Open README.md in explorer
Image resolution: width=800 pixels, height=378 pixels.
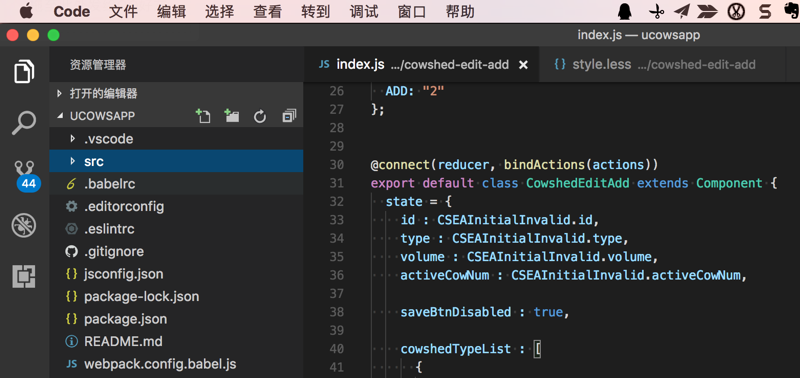123,341
